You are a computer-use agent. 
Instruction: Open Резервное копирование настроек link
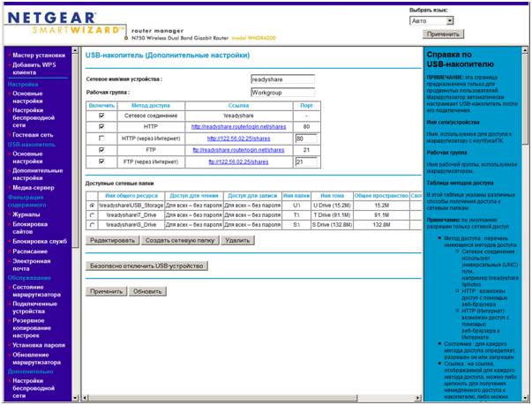click(x=32, y=328)
